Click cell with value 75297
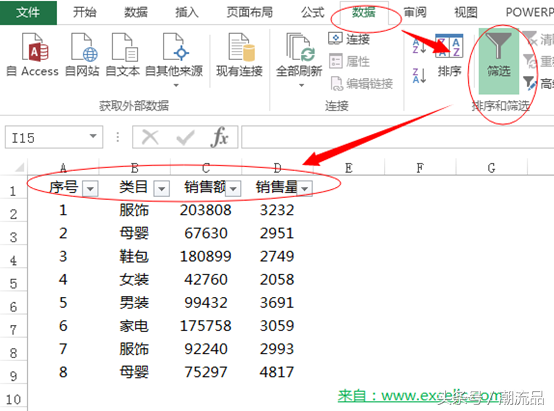 206,372
